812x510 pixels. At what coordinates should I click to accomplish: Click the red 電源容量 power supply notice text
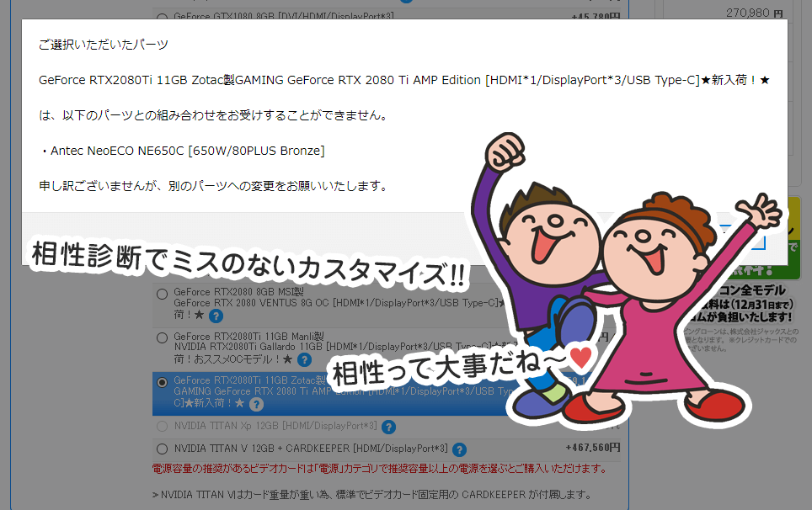pyautogui.click(x=379, y=468)
